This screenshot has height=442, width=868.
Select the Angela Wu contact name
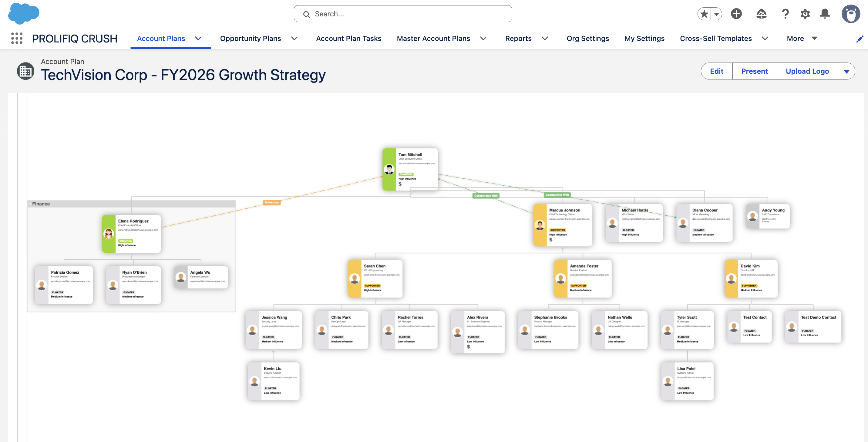coord(200,272)
